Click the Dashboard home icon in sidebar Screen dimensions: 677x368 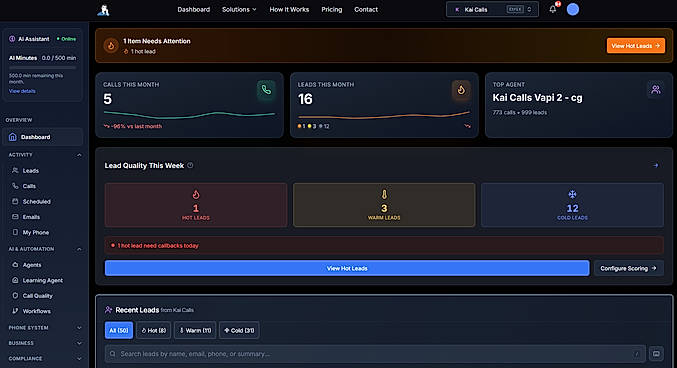(x=13, y=137)
